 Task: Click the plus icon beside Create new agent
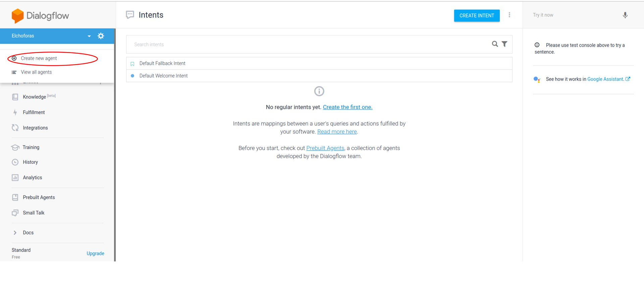tap(14, 58)
